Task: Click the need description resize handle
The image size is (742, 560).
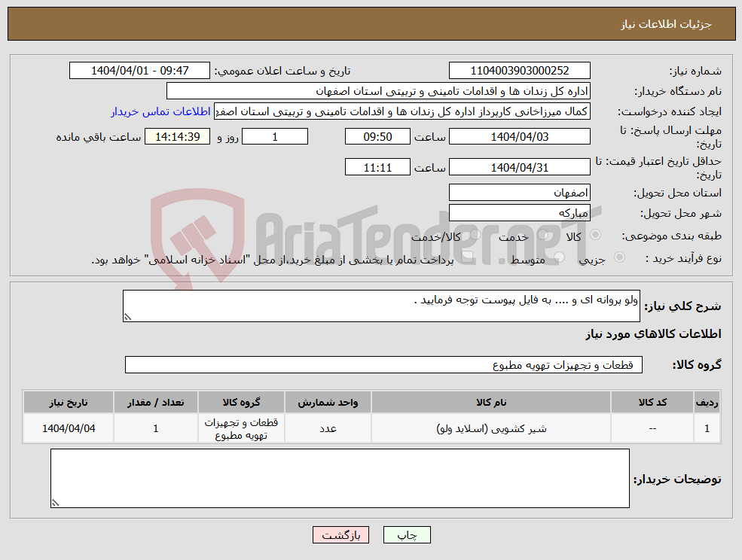Action: 127,318
